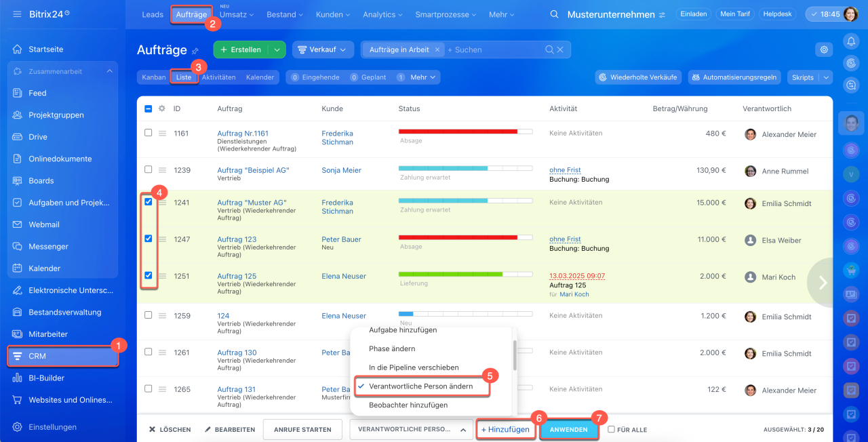Open the Mehr dropdown in top navigation
Screen dimensions: 868x442
point(501,14)
